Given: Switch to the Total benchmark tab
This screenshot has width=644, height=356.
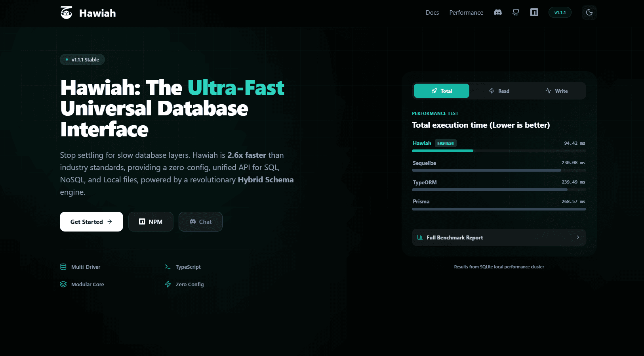Looking at the screenshot, I should click(x=442, y=91).
